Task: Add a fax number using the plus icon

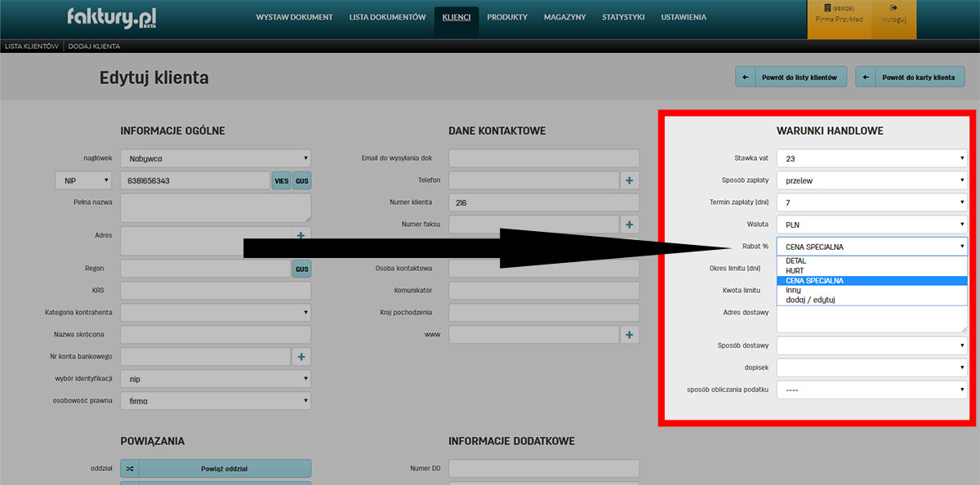Action: coord(630,225)
